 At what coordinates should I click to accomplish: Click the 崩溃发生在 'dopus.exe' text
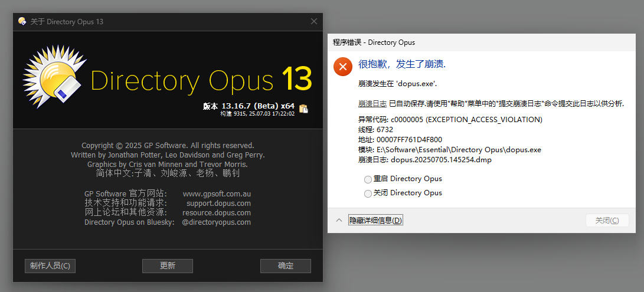click(x=398, y=84)
